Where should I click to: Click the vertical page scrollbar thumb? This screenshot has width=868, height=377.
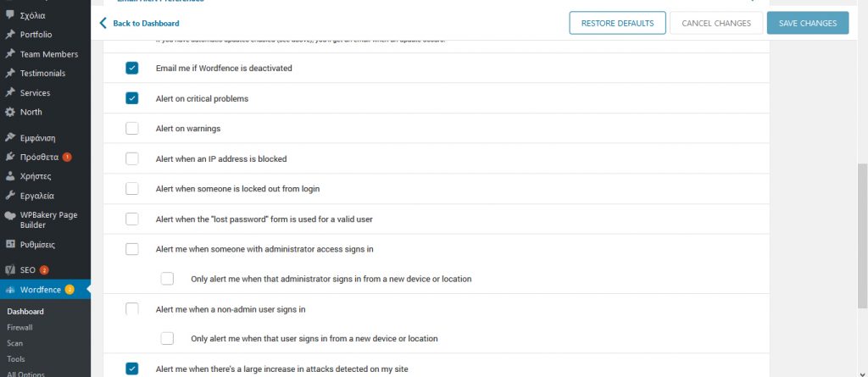coord(862,237)
